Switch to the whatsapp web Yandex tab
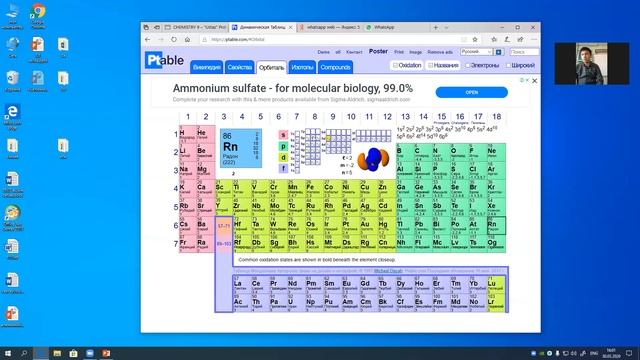640x360 pixels. (x=330, y=27)
